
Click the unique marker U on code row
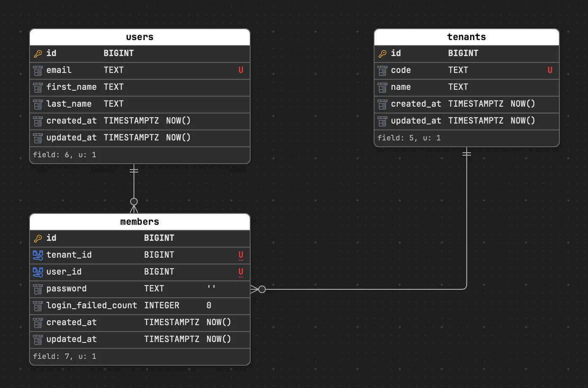[550, 70]
